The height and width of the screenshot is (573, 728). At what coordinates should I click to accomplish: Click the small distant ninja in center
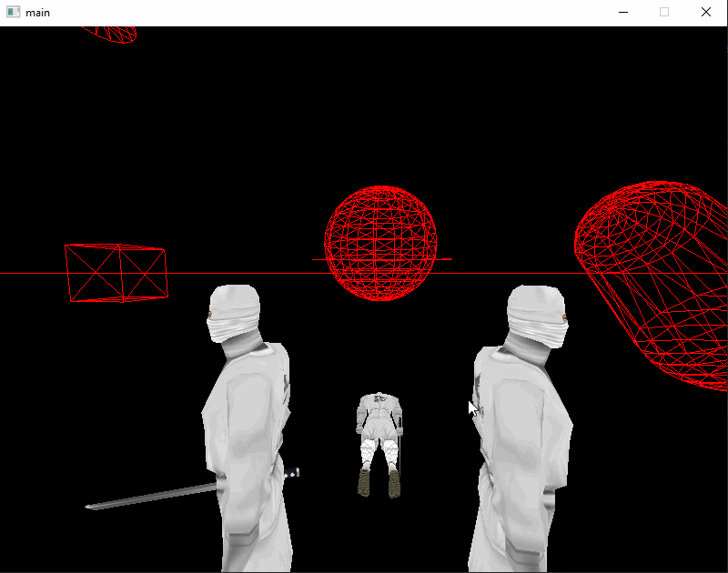(x=379, y=445)
